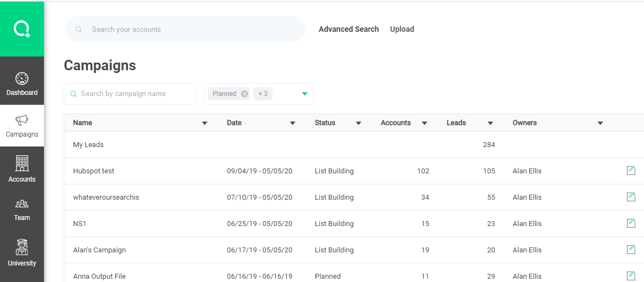Expand the status filter dropdown
Viewport: 644px width, 282px height.
coord(305,94)
